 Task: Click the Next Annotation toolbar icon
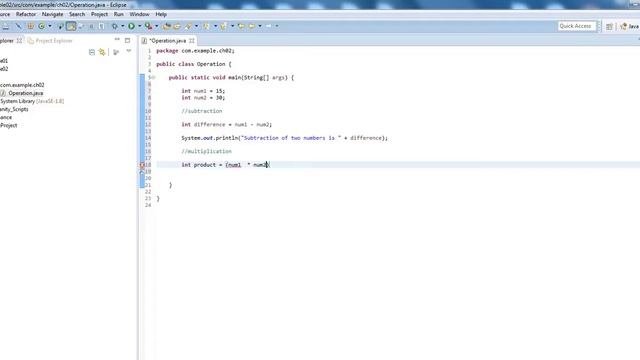(x=206, y=26)
